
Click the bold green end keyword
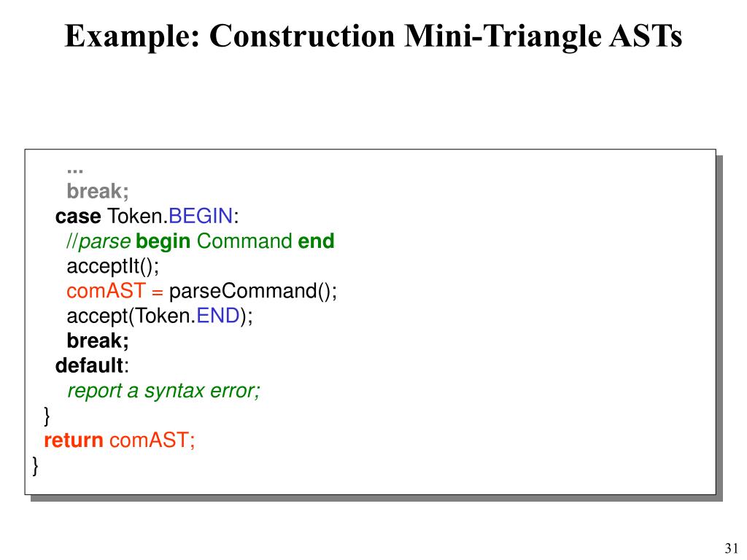pos(316,241)
